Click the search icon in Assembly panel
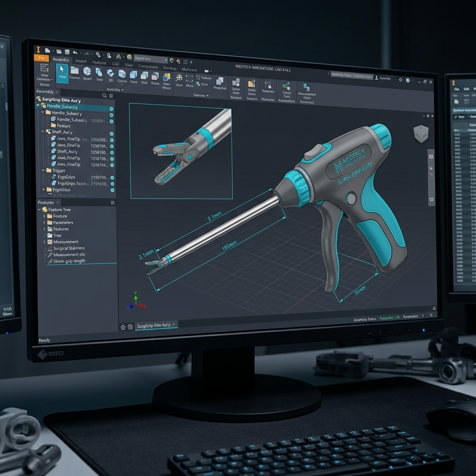This screenshot has height=476, width=476. [104, 95]
